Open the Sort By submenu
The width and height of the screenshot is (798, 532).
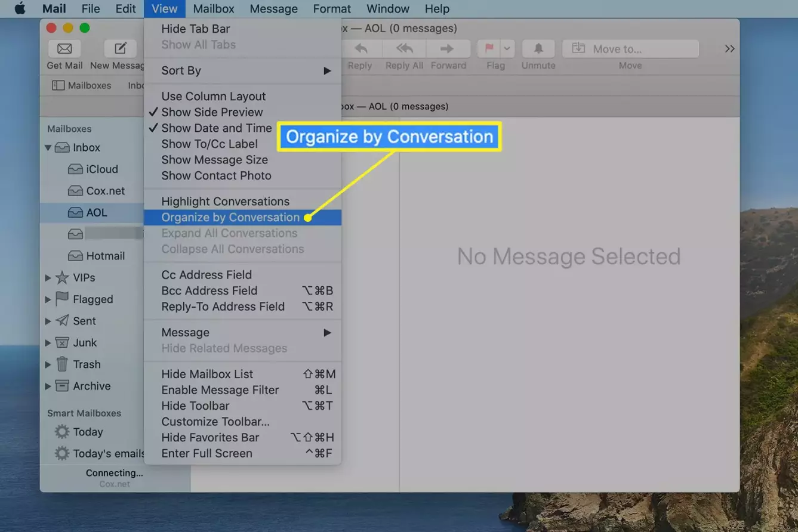pyautogui.click(x=180, y=70)
